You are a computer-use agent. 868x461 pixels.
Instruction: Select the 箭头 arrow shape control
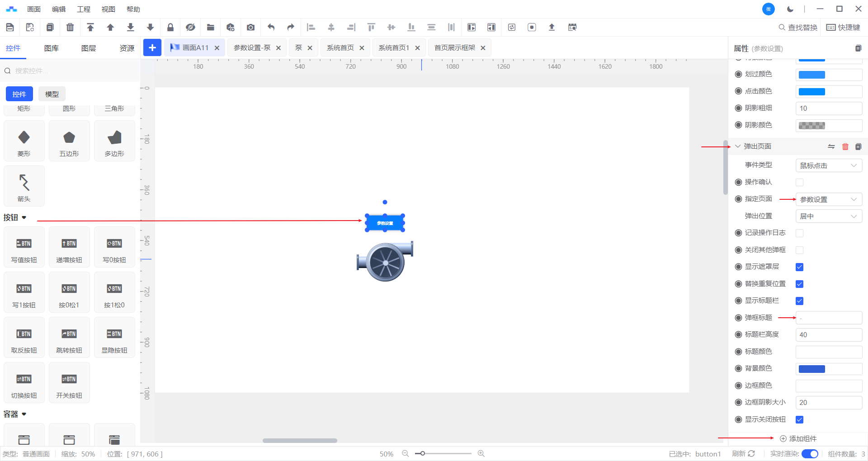pos(24,186)
